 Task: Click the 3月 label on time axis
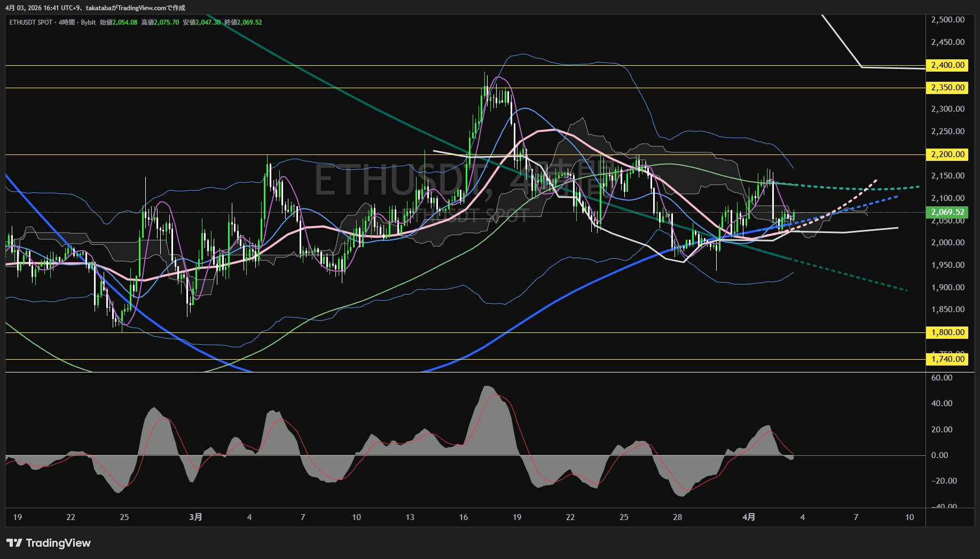[x=196, y=517]
